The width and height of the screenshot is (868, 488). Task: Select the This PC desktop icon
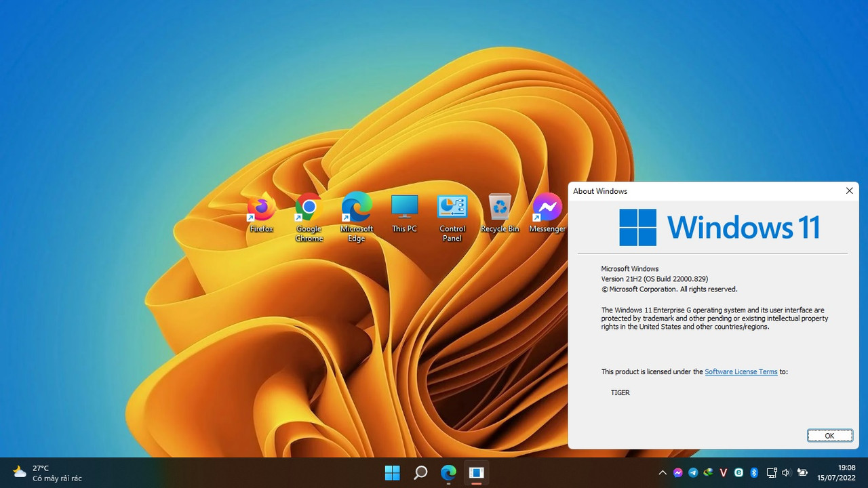404,213
